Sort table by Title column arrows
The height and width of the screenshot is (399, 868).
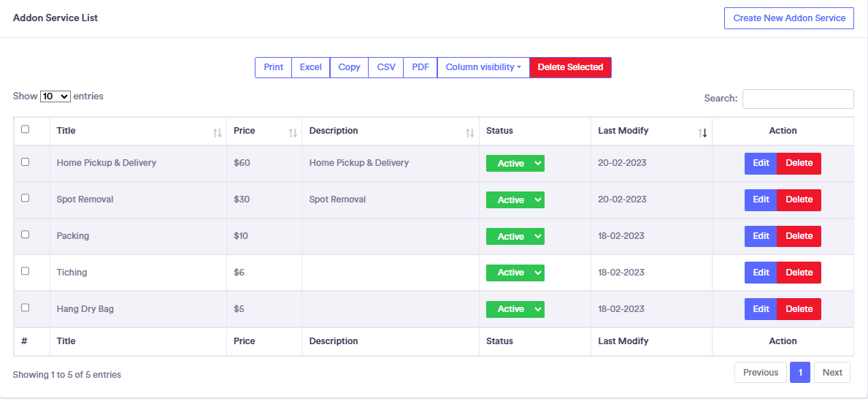tap(217, 132)
